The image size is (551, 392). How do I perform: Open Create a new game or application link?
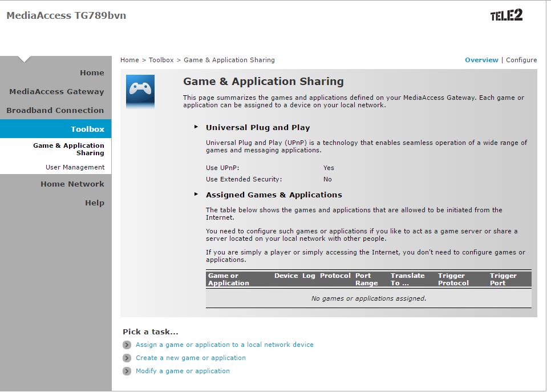coord(191,358)
